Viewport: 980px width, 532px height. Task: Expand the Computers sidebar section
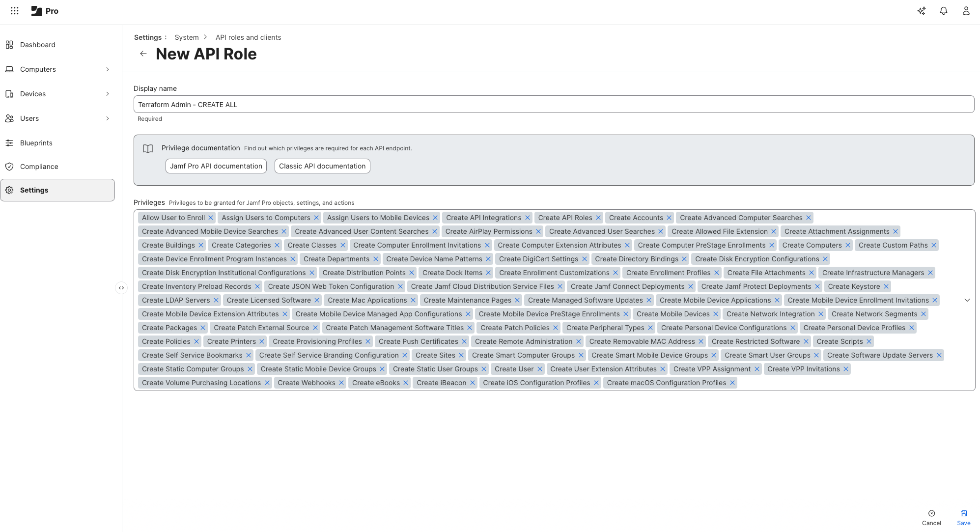pyautogui.click(x=108, y=69)
